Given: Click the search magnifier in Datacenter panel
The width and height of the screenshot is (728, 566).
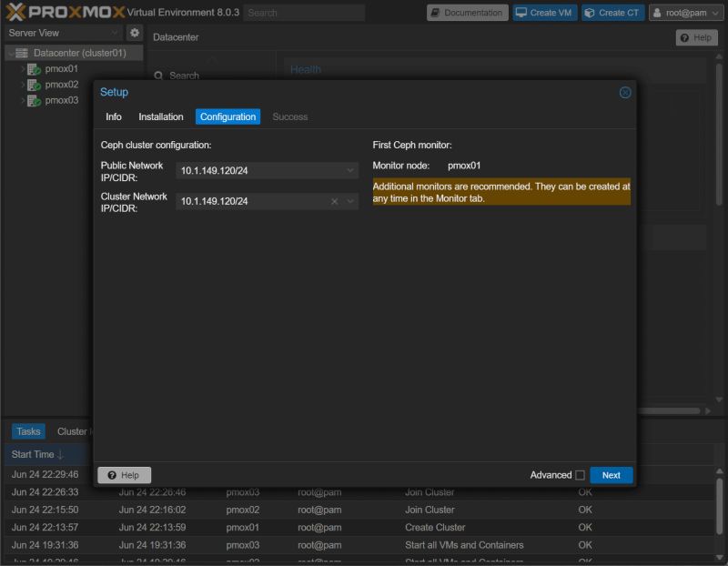Looking at the screenshot, I should coord(160,75).
